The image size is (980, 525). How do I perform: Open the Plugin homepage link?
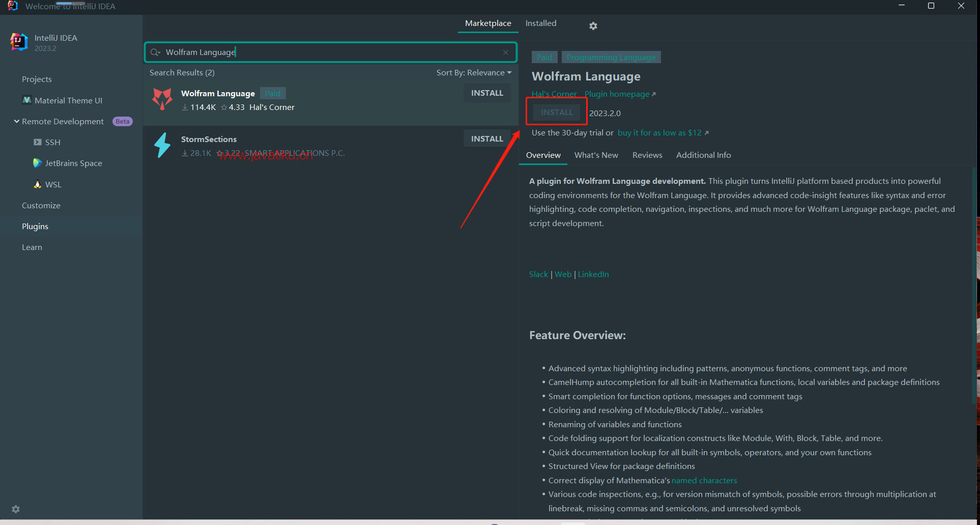point(620,94)
